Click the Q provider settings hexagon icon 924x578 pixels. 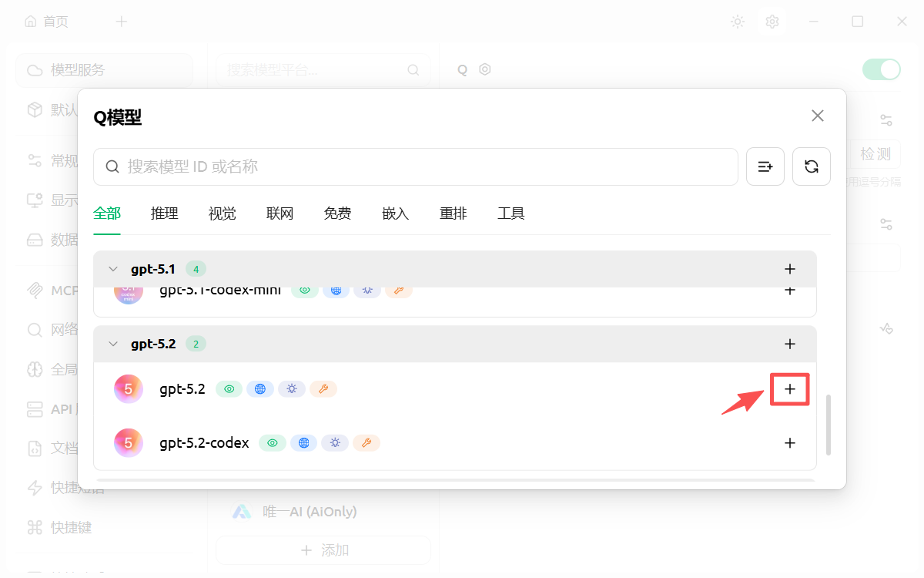click(x=485, y=69)
